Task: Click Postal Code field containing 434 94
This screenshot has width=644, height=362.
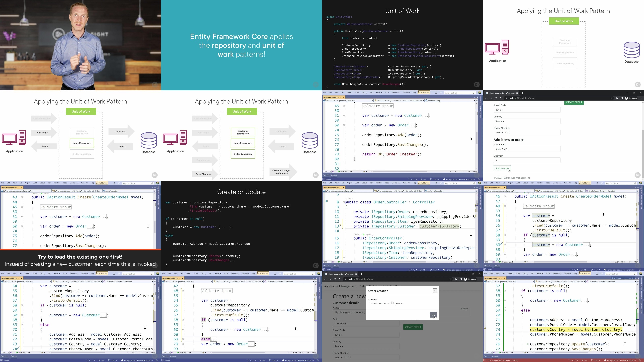Action: coord(527,110)
